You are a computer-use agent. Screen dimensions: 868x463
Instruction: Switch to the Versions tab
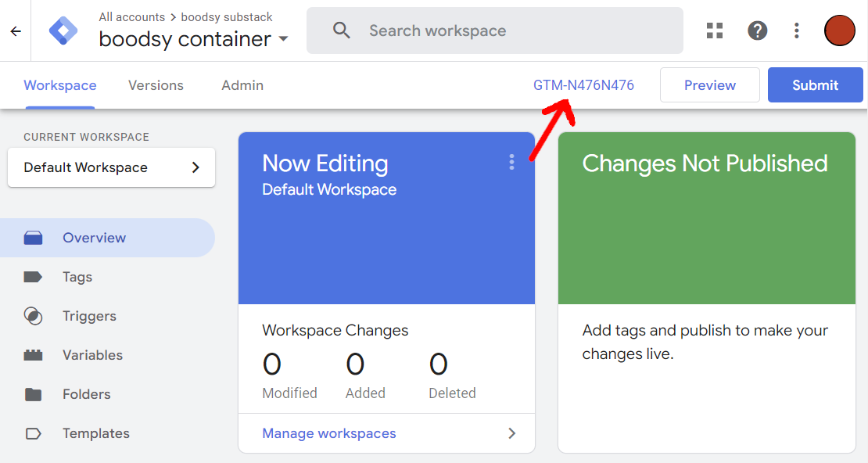click(x=156, y=84)
